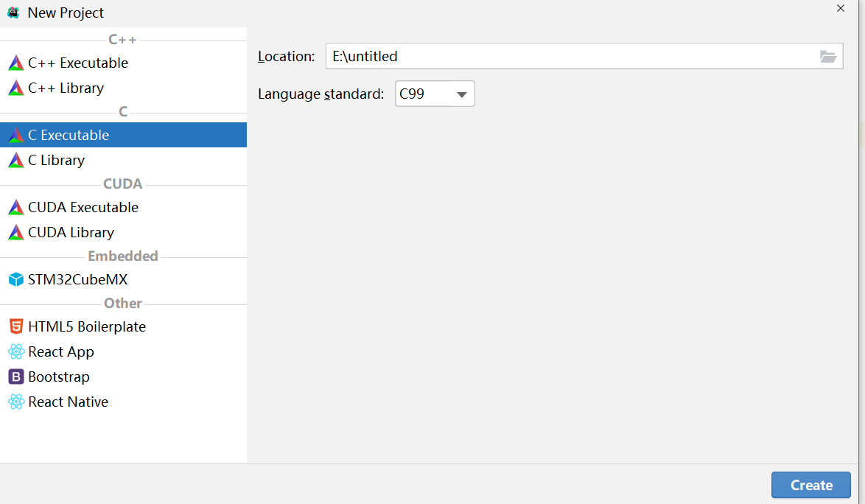Click the CLion logo in title bar
Screen dimensions: 865x504
(x=13, y=13)
